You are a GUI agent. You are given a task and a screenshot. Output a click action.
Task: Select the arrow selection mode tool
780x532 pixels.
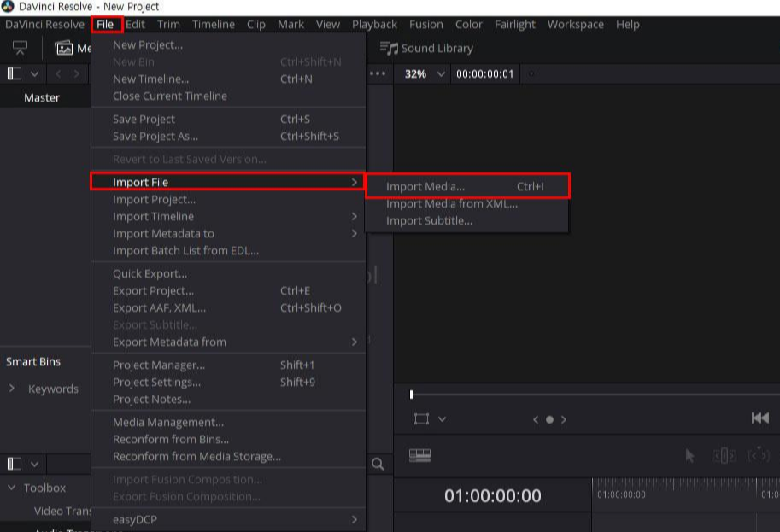coord(690,455)
